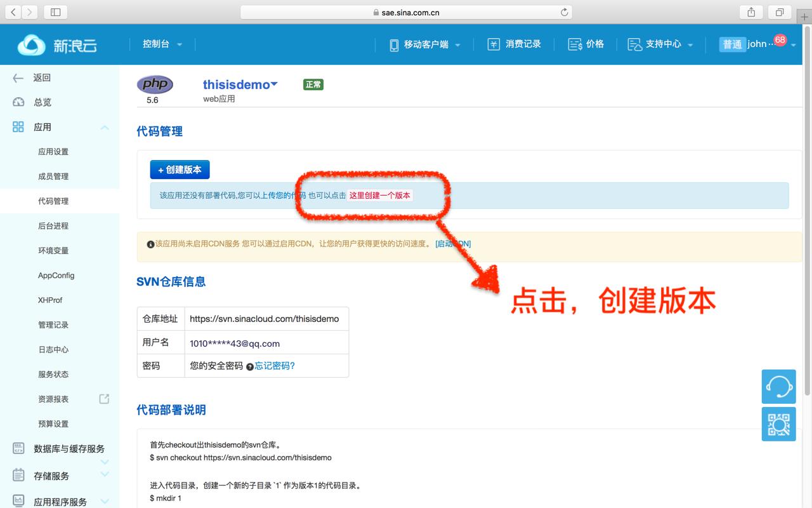
Task: Click the dashboard gauge icon
Action: point(18,102)
